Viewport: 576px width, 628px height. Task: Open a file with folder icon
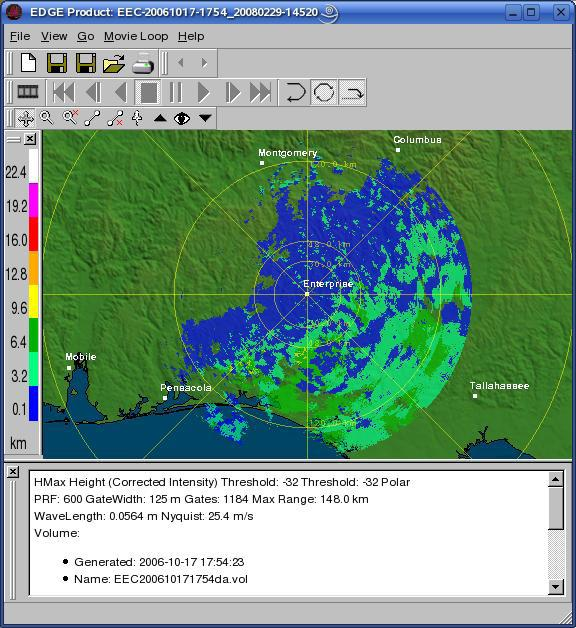point(113,63)
